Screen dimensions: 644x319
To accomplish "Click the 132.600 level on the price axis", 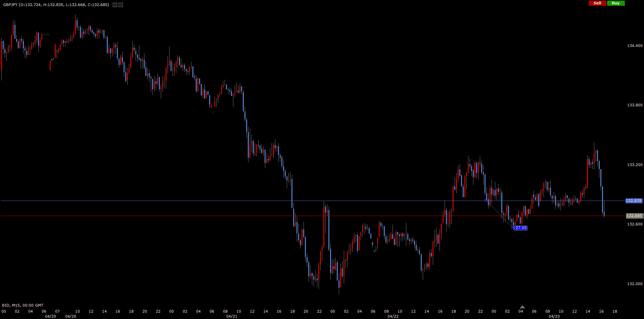I will pos(635,224).
